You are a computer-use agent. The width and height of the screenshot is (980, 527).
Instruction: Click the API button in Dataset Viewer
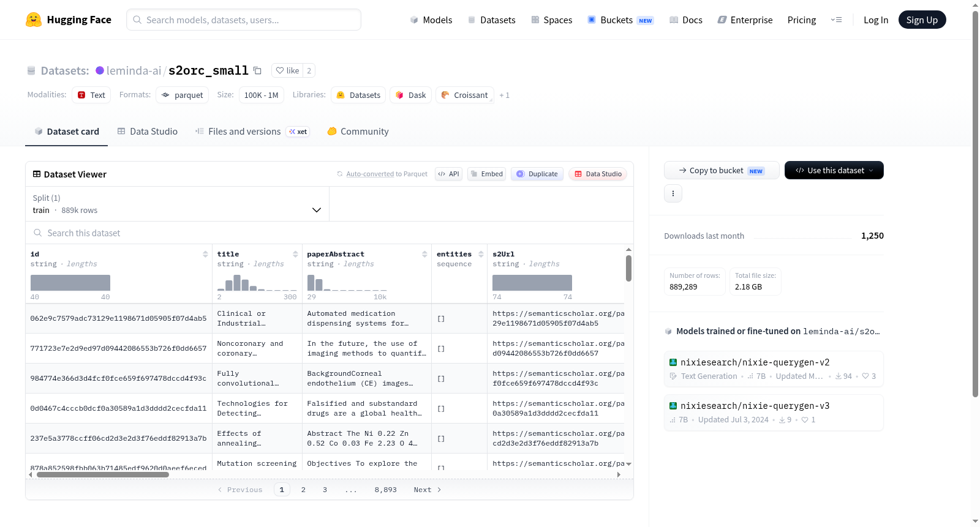448,174
